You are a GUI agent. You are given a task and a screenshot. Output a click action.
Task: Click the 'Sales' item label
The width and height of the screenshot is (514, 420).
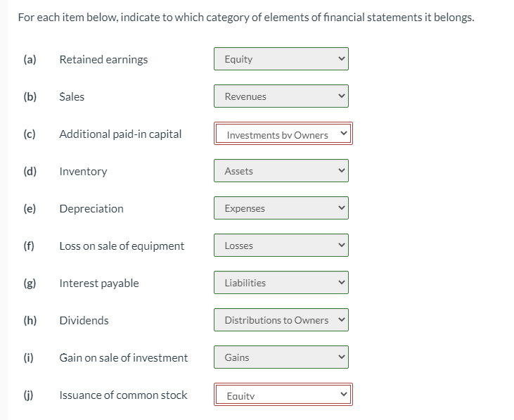pos(72,96)
